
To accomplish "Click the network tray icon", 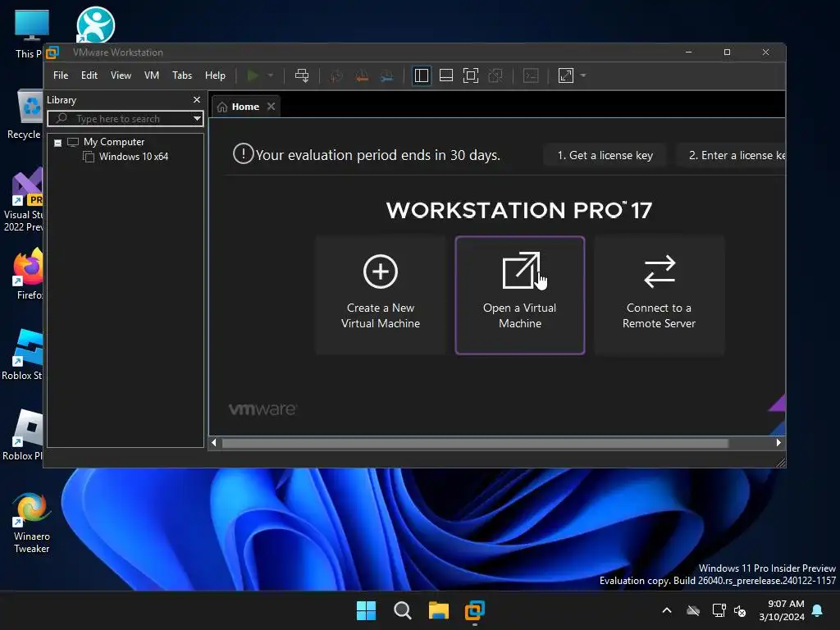I will coord(719,610).
